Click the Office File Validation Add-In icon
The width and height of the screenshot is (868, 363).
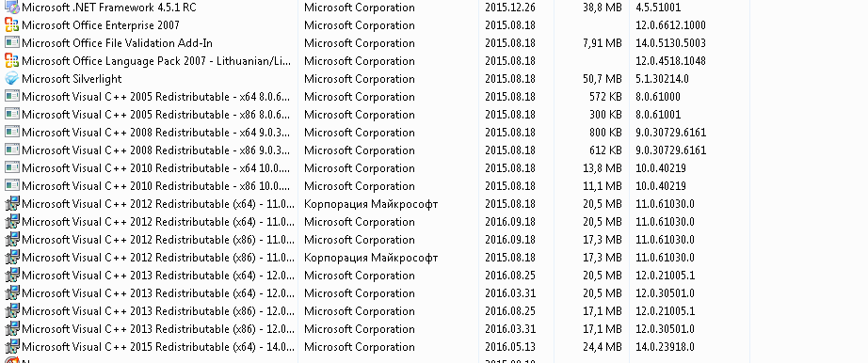[11, 43]
